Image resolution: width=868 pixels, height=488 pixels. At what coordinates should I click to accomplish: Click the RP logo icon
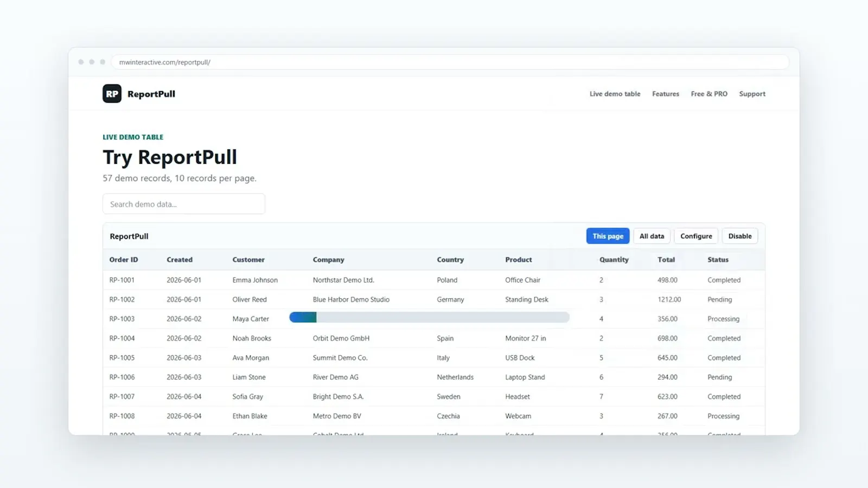tap(112, 94)
